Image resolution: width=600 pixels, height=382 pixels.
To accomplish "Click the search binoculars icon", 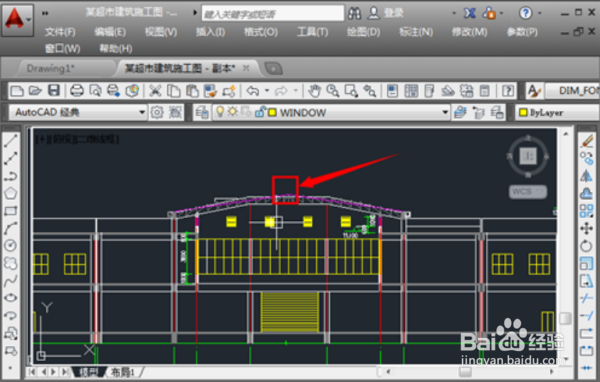I will tap(354, 13).
